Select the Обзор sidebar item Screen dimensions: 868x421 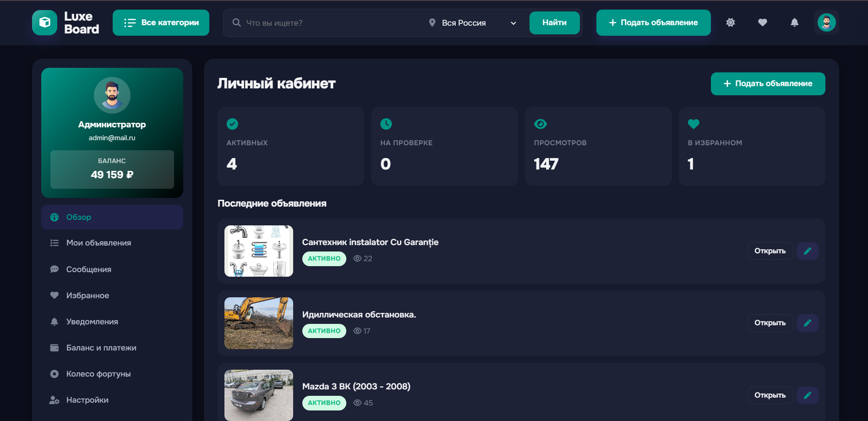[112, 217]
